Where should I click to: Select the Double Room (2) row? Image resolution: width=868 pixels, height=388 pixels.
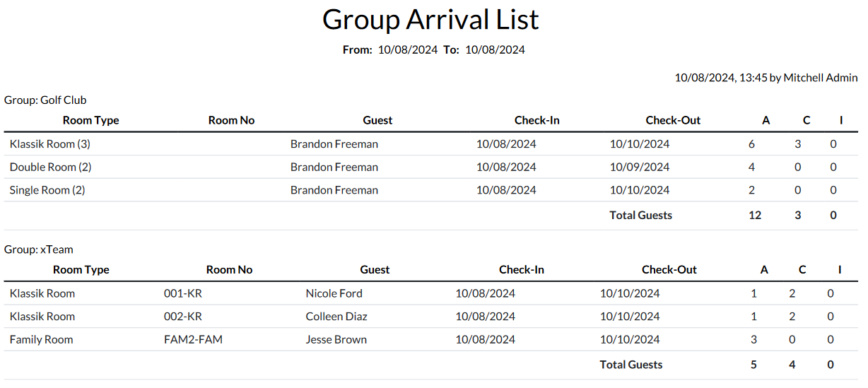(51, 167)
